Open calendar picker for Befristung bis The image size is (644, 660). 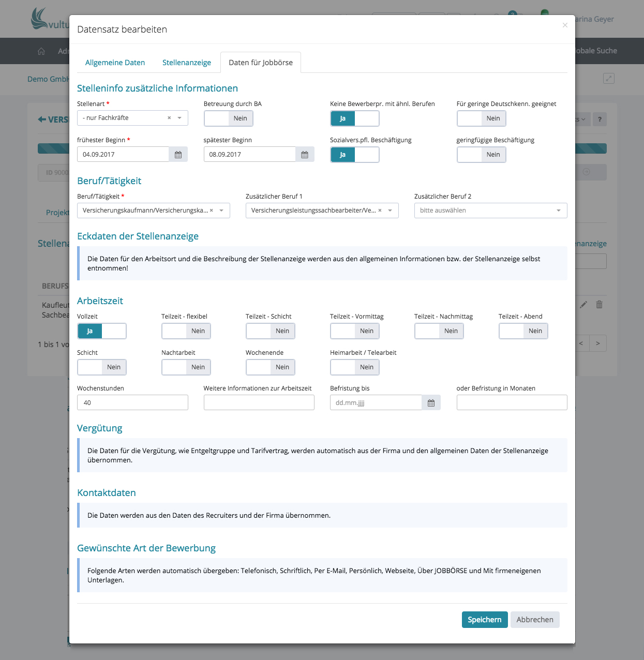pyautogui.click(x=431, y=403)
